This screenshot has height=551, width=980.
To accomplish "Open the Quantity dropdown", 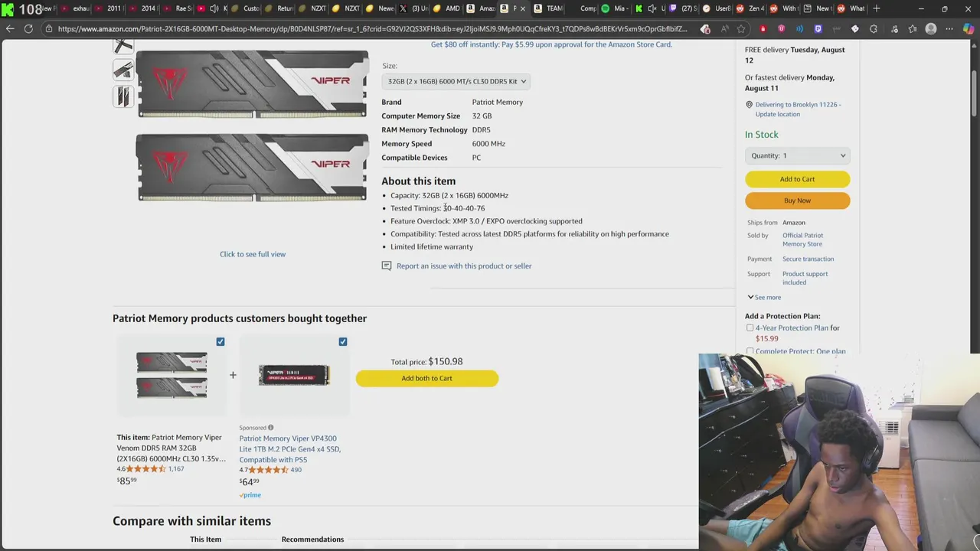I will (x=797, y=155).
